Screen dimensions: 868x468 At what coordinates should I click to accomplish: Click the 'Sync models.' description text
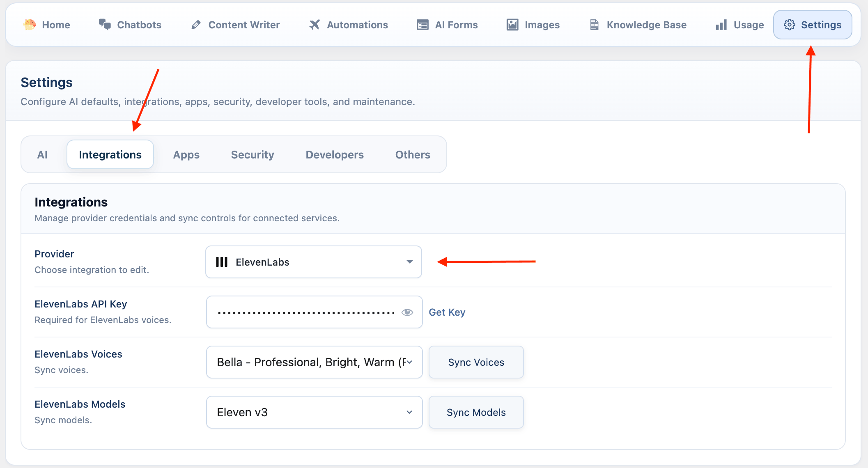(63, 420)
